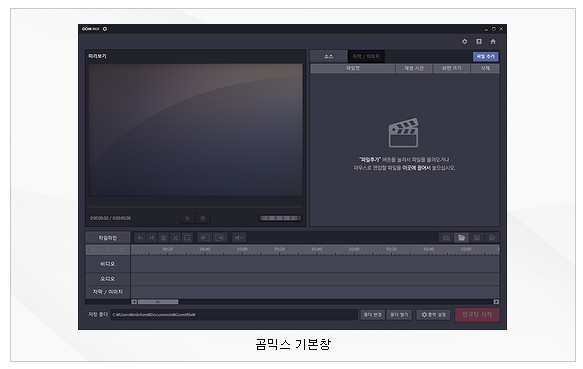Screen dimensions: 583x369
Task: Click the 파일 추가 button
Action: tap(486, 57)
